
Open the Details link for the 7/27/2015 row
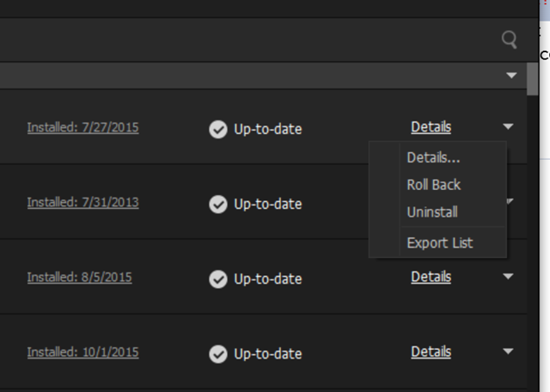[431, 127]
